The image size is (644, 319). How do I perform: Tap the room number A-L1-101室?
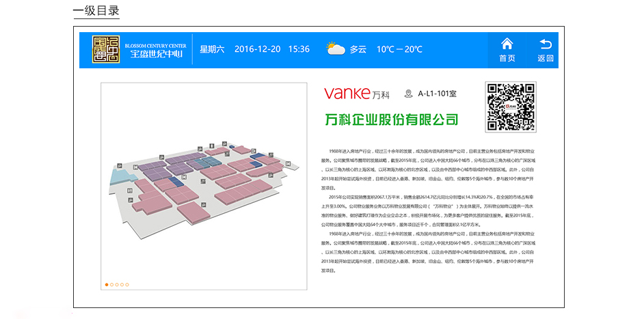438,94
